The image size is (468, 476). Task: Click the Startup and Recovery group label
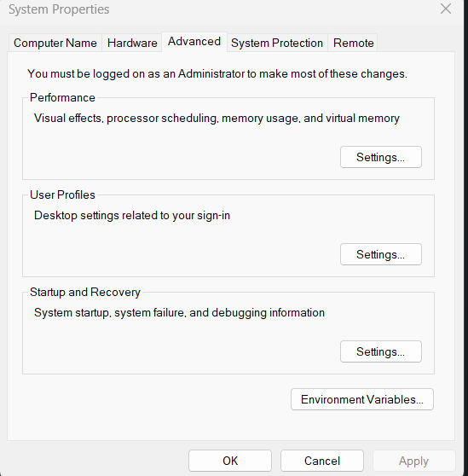(x=85, y=292)
